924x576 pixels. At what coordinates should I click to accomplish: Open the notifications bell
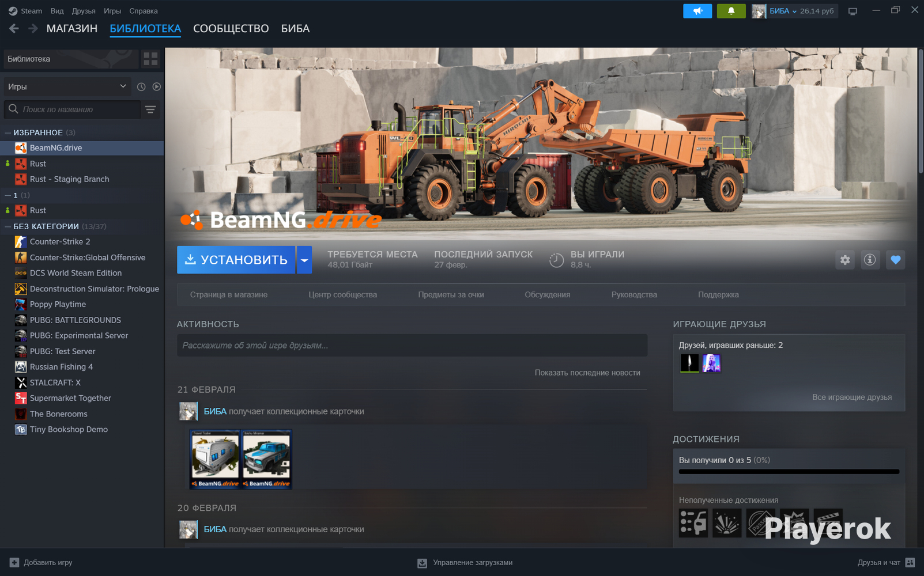pos(731,11)
